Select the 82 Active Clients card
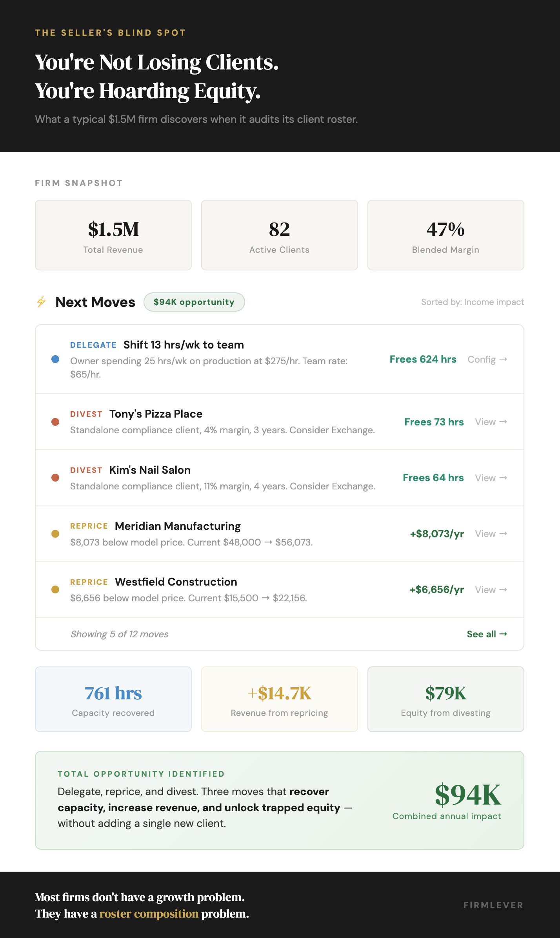 280,235
